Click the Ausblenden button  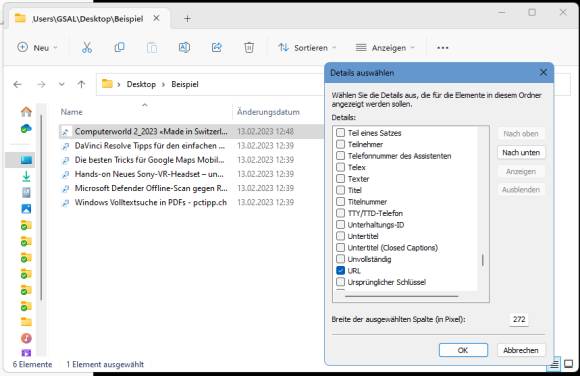click(521, 189)
